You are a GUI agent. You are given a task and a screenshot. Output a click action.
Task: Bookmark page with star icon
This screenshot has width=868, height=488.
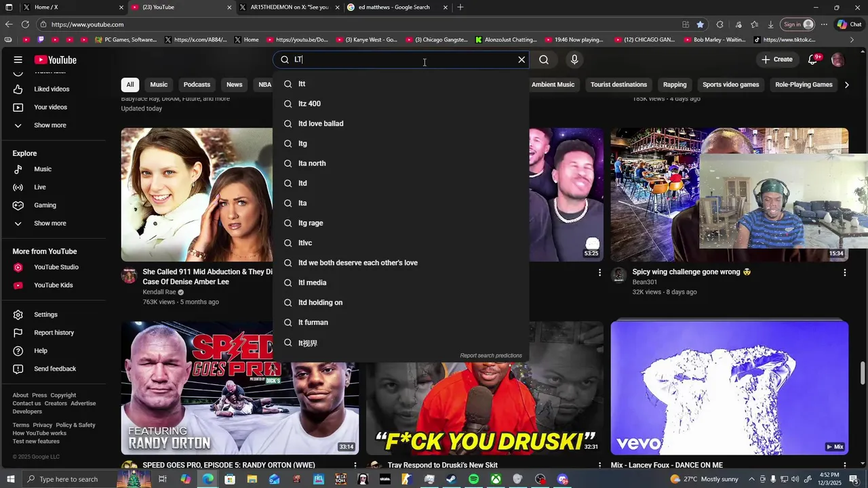coord(701,24)
